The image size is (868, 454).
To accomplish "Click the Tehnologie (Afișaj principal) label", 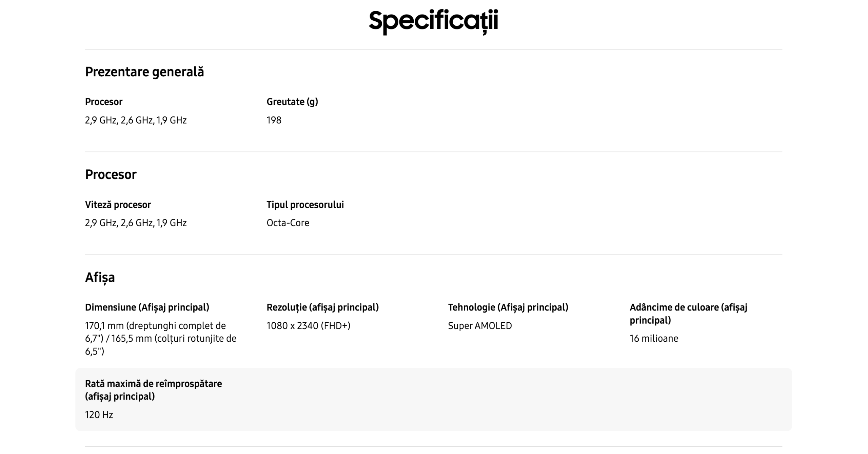I will [508, 307].
